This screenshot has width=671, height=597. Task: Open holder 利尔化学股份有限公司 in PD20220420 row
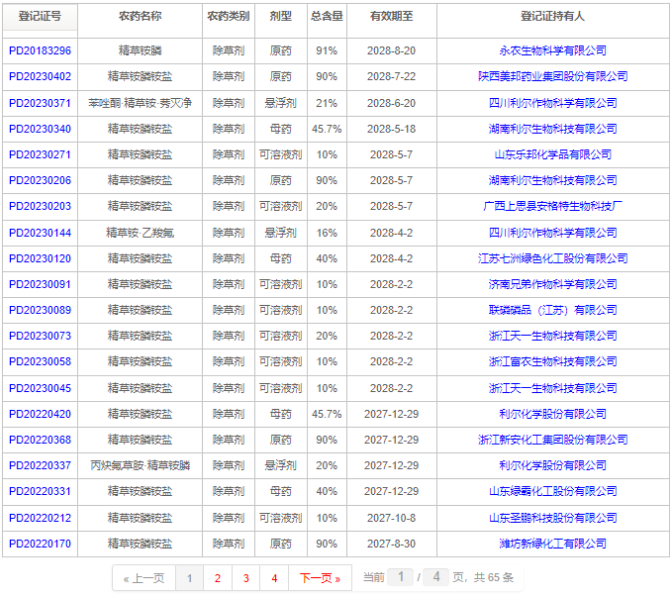553,414
